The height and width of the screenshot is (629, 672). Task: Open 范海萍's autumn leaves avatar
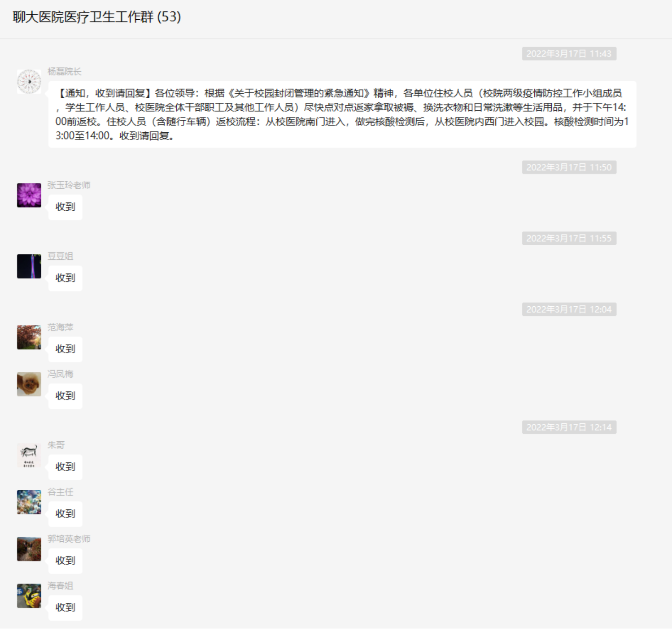coord(29,337)
